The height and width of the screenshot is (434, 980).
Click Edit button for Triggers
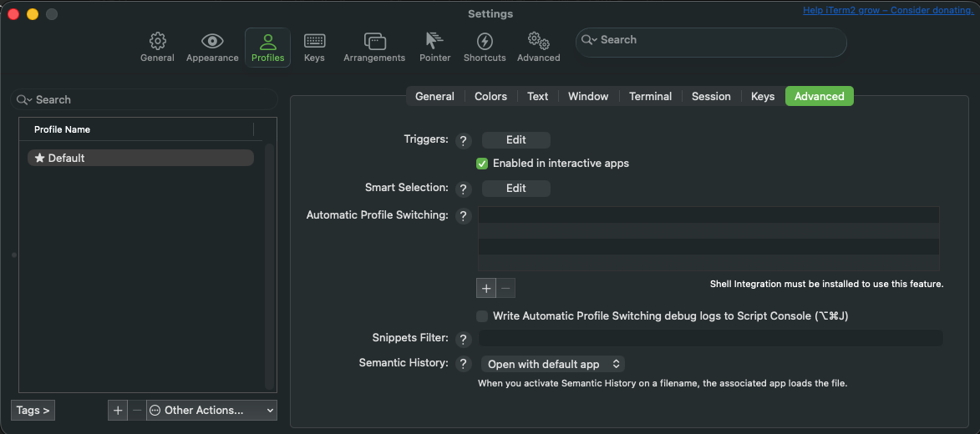[x=516, y=140]
